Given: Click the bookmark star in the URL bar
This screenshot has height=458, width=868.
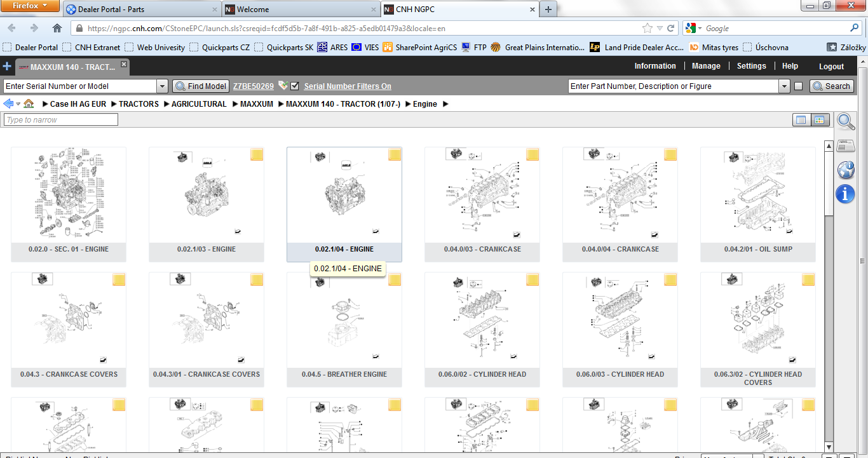Looking at the screenshot, I should point(647,29).
